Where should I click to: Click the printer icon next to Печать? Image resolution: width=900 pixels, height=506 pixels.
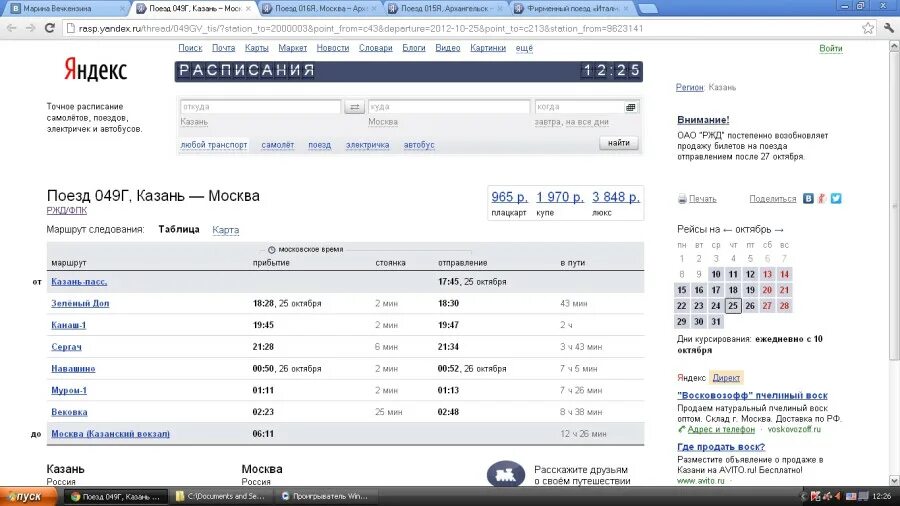[x=682, y=199]
